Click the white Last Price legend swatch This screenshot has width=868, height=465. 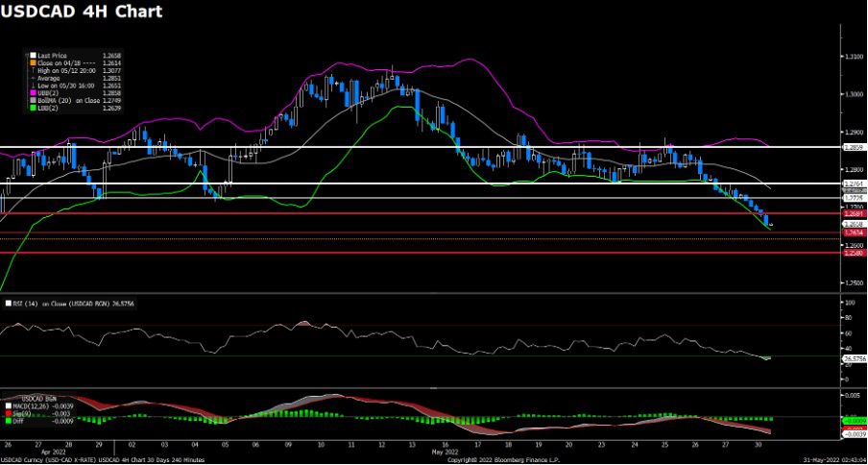coord(33,56)
